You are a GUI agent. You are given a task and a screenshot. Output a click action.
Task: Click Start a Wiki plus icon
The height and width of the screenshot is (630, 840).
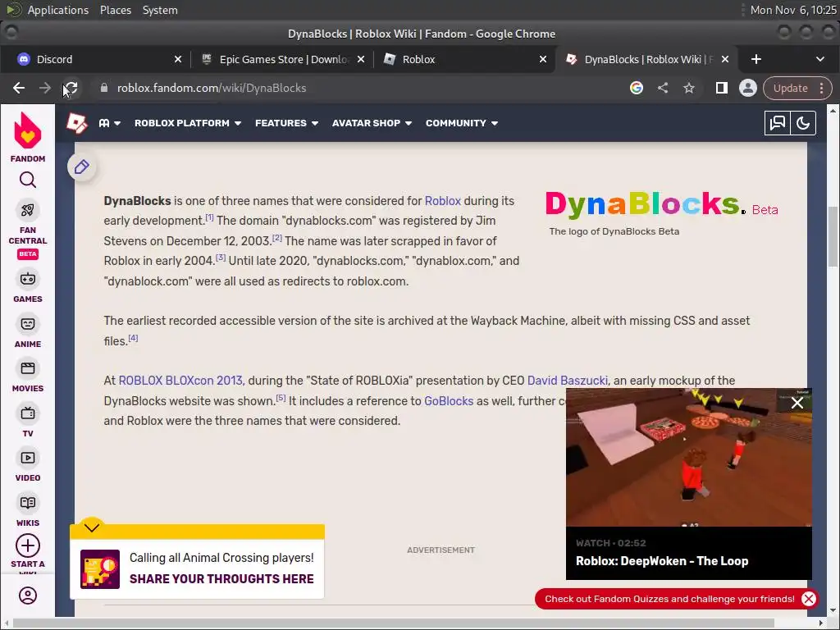click(28, 546)
